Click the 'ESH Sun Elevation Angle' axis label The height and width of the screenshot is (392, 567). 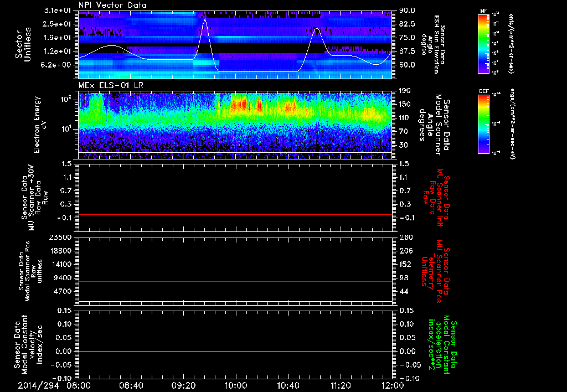pyautogui.click(x=433, y=44)
